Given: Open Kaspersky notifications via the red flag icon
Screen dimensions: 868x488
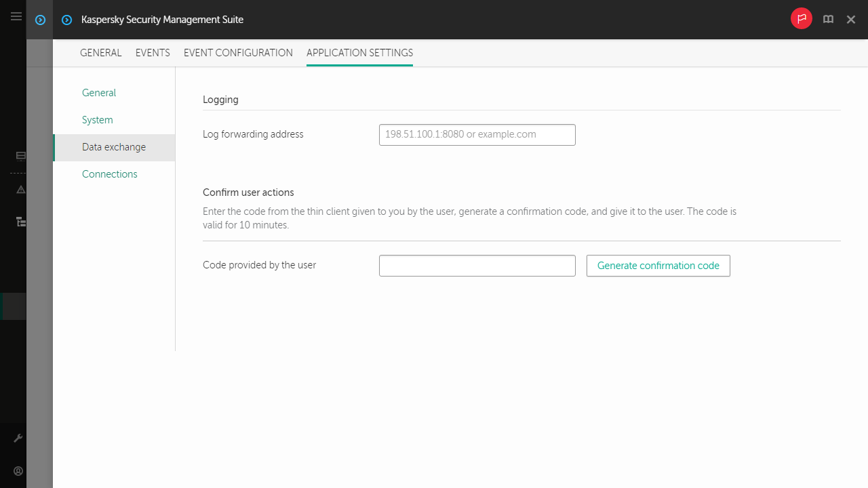Looking at the screenshot, I should pos(801,18).
